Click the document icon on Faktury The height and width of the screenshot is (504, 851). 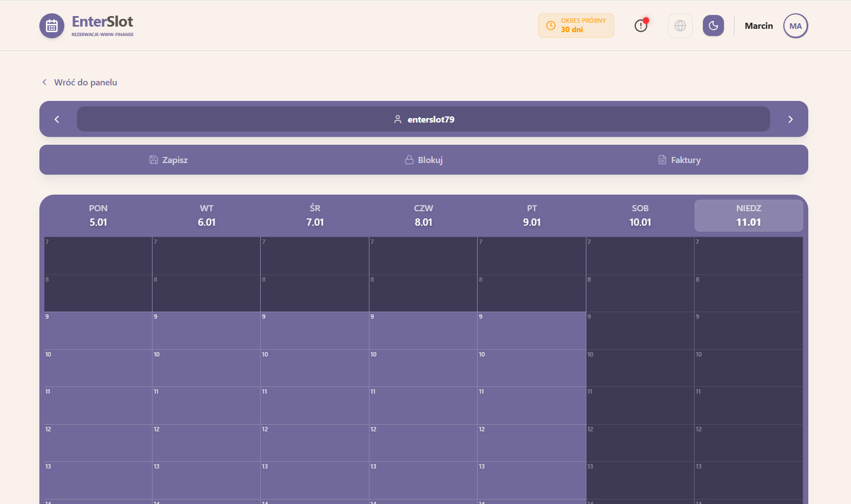click(662, 160)
